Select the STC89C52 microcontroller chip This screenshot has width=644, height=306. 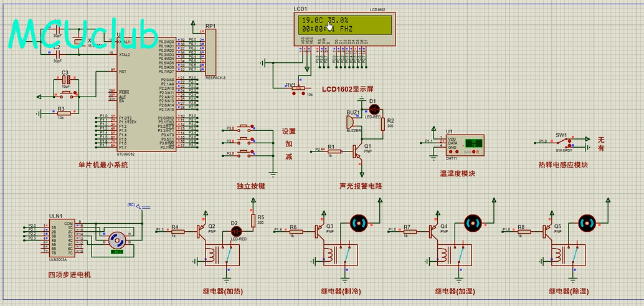(x=144, y=93)
